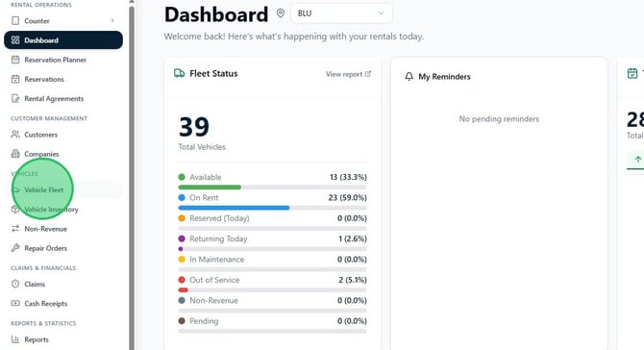
Task: Click the '2 (5.1%)' Out of Service value
Action: click(353, 280)
